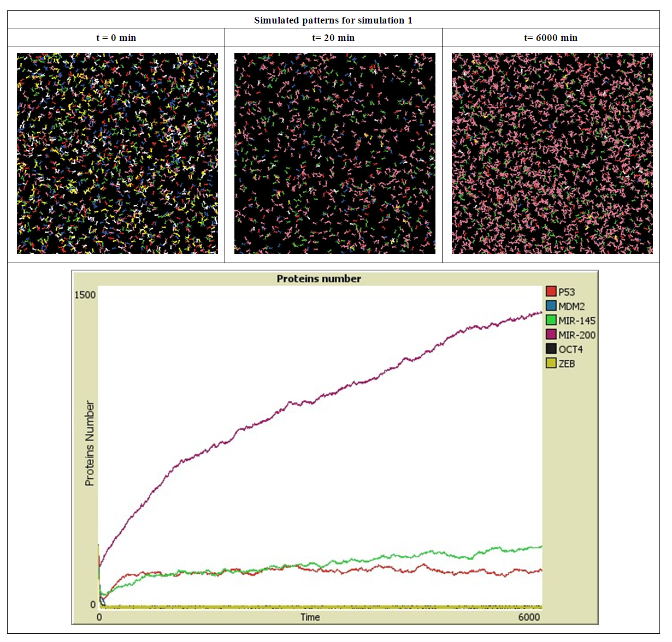The image size is (672, 642).
Task: Click the MIR-200 legend label text
Action: [576, 335]
